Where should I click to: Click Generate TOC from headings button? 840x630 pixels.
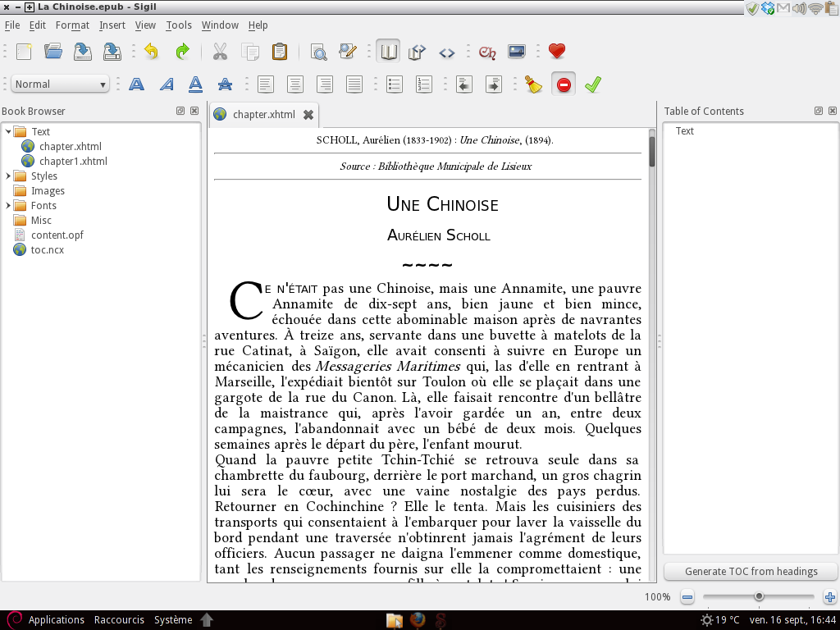click(x=751, y=572)
